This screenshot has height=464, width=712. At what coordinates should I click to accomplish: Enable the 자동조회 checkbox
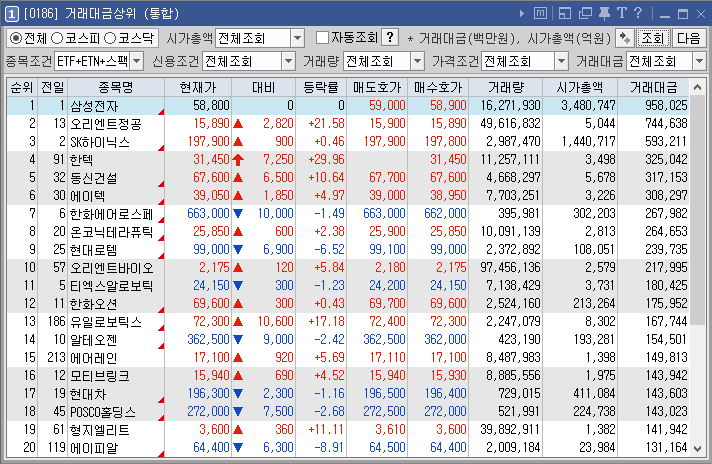[322, 38]
